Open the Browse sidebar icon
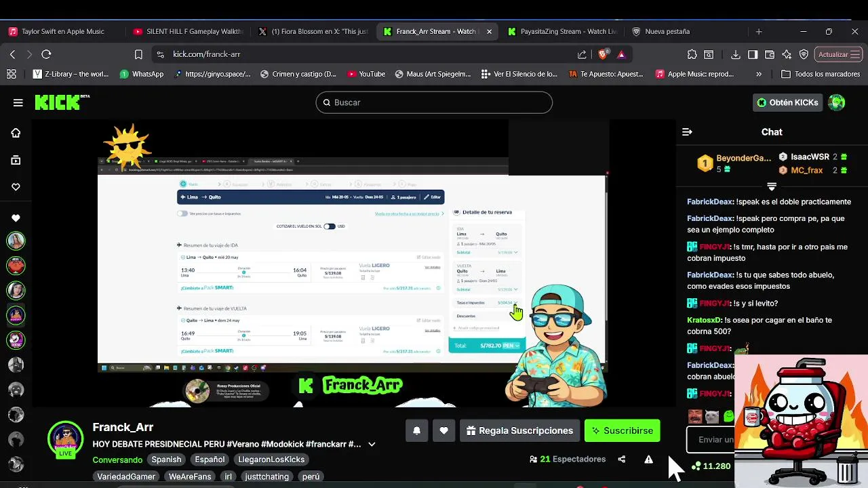868x488 pixels. click(16, 160)
